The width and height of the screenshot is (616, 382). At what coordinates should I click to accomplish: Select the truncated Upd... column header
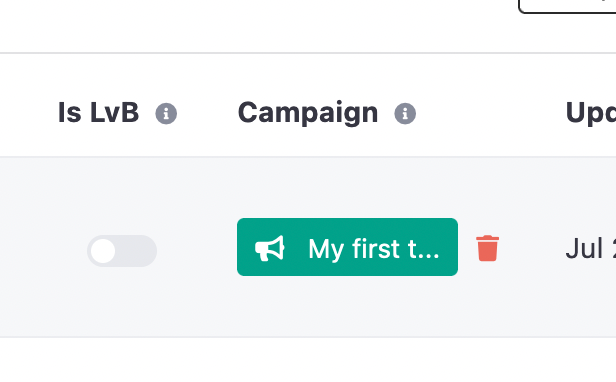pos(590,113)
